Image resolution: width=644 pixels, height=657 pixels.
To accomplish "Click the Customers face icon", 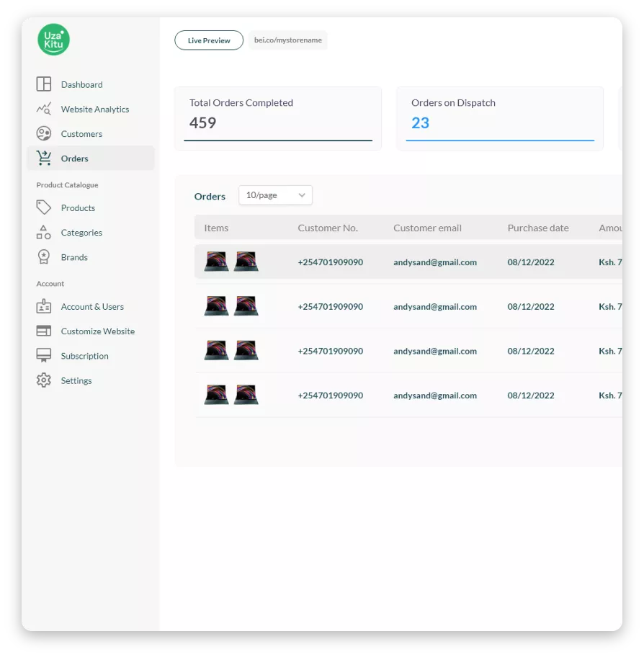I will pos(43,133).
